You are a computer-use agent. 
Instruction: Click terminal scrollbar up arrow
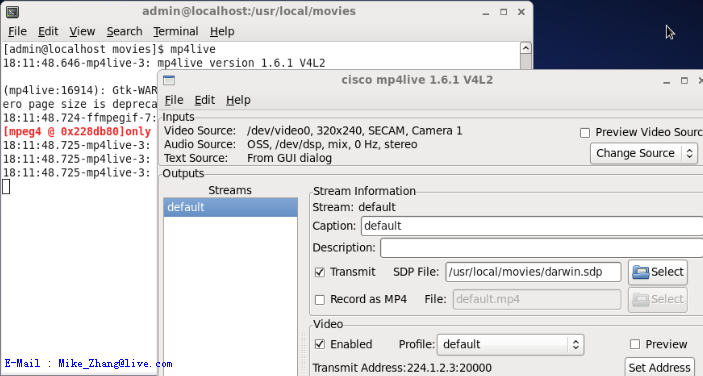[525, 48]
